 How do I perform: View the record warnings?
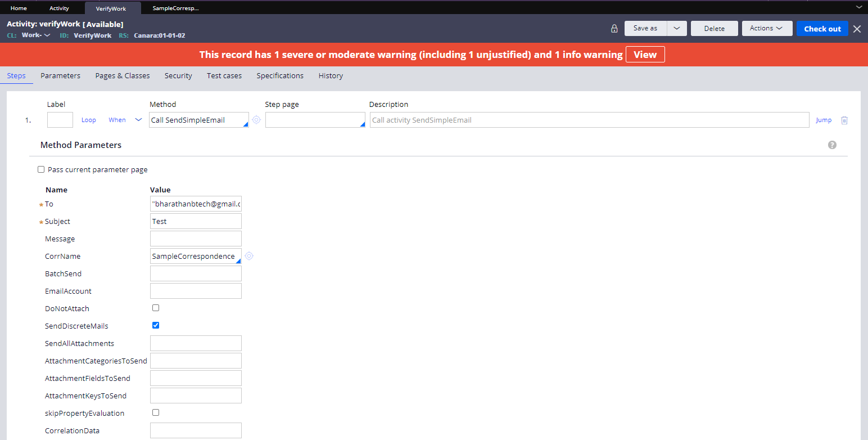coord(645,55)
